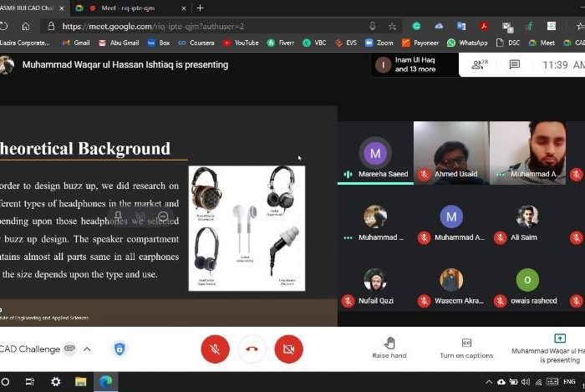Screen dimensions: 585x392
Task: Click the address bar microphone icon
Action: point(373,26)
